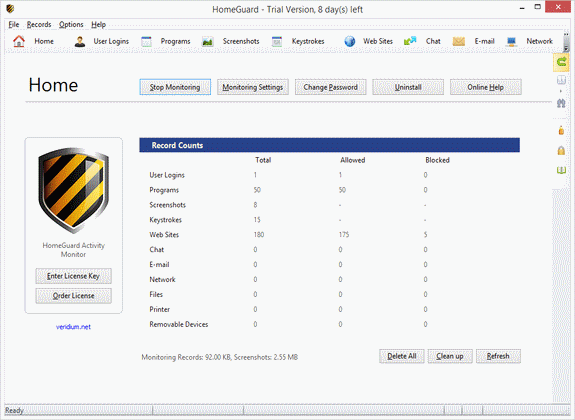Image resolution: width=575 pixels, height=420 pixels.
Task: Click the binoculars search sidebar icon
Action: (561, 103)
